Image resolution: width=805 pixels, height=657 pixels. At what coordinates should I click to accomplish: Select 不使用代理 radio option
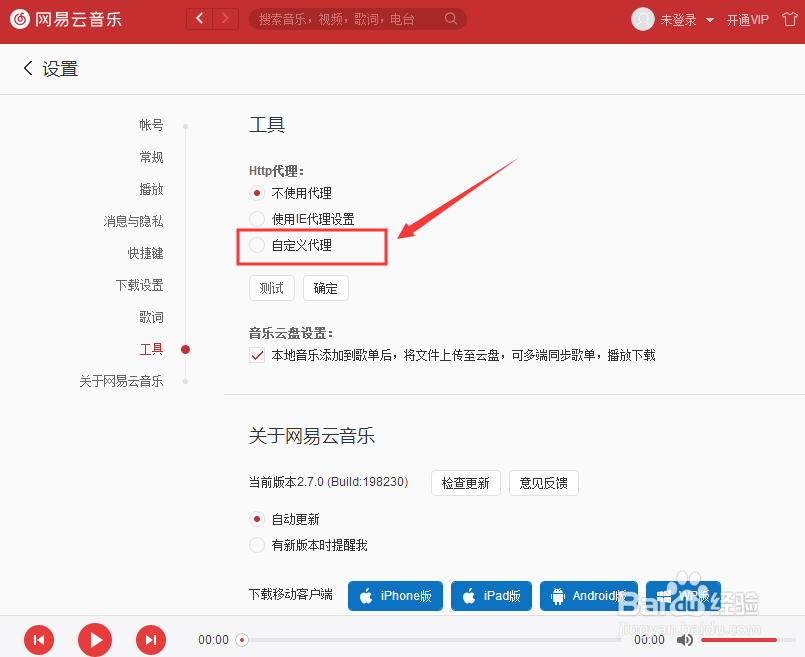[257, 193]
